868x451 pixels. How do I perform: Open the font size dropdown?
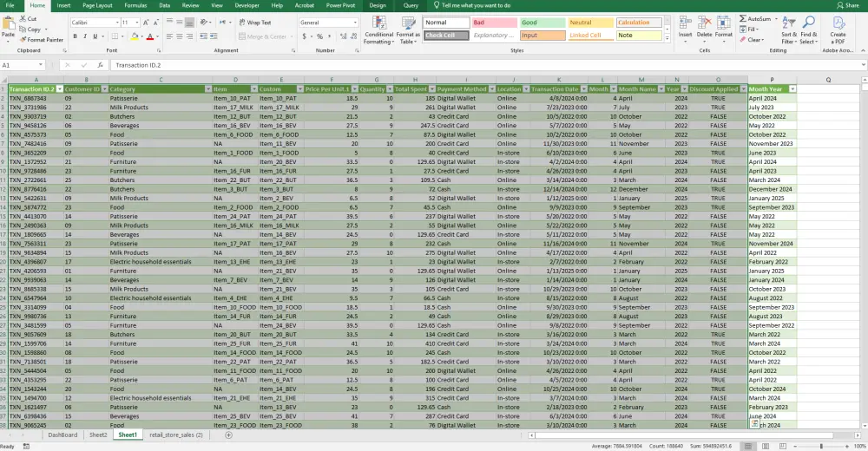click(x=136, y=23)
